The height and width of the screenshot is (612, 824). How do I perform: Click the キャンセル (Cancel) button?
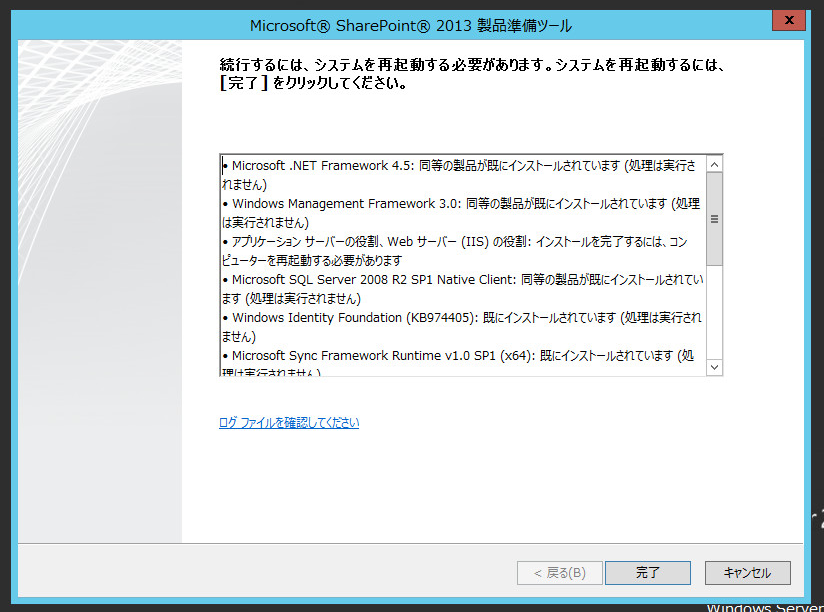pos(747,573)
